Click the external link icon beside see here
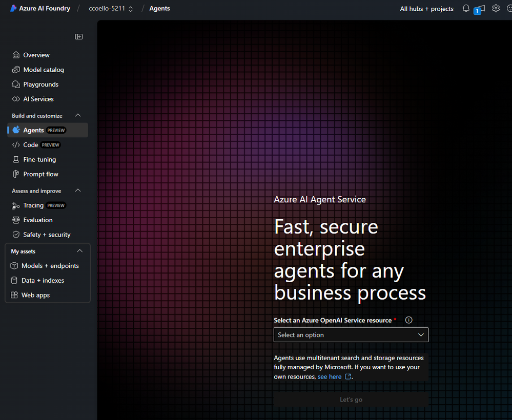This screenshot has width=512, height=420. (x=348, y=376)
